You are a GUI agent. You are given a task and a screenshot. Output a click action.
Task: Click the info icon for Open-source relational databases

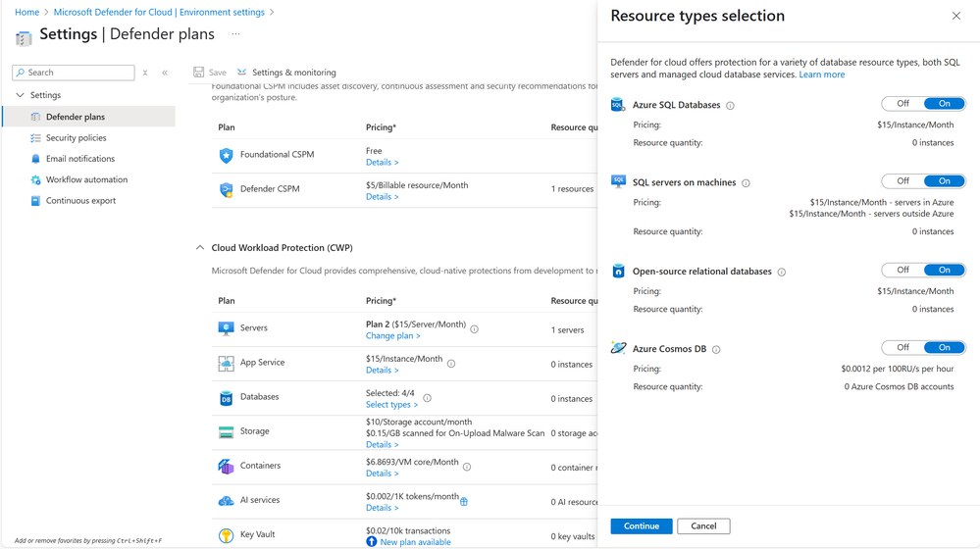click(782, 272)
